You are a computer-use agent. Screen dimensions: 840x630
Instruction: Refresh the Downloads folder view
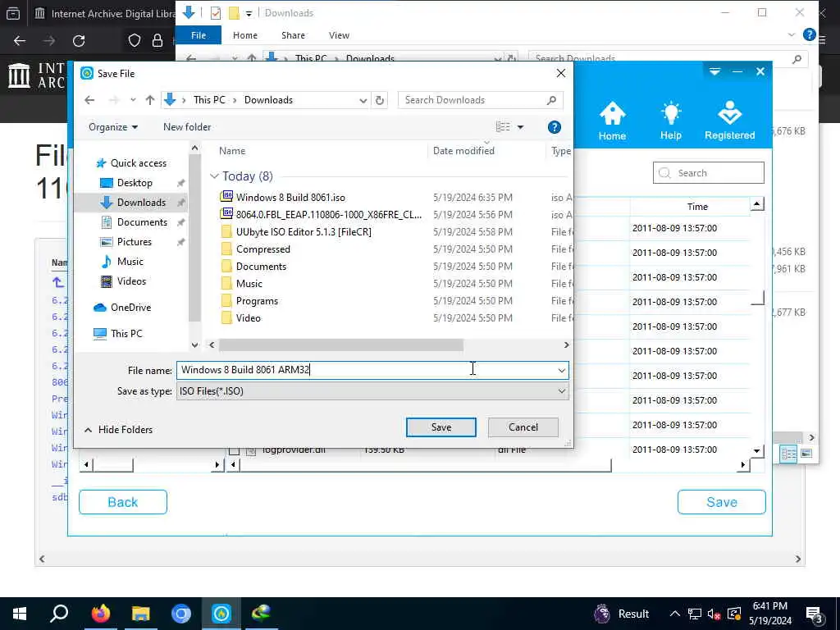[x=380, y=100]
